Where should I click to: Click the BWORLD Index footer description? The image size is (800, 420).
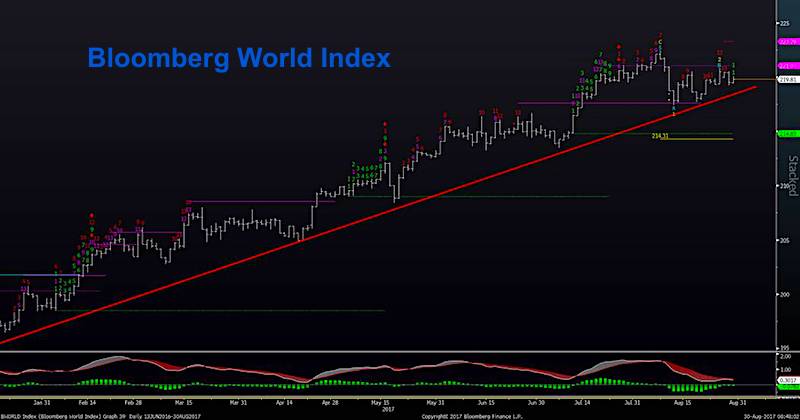101,416
